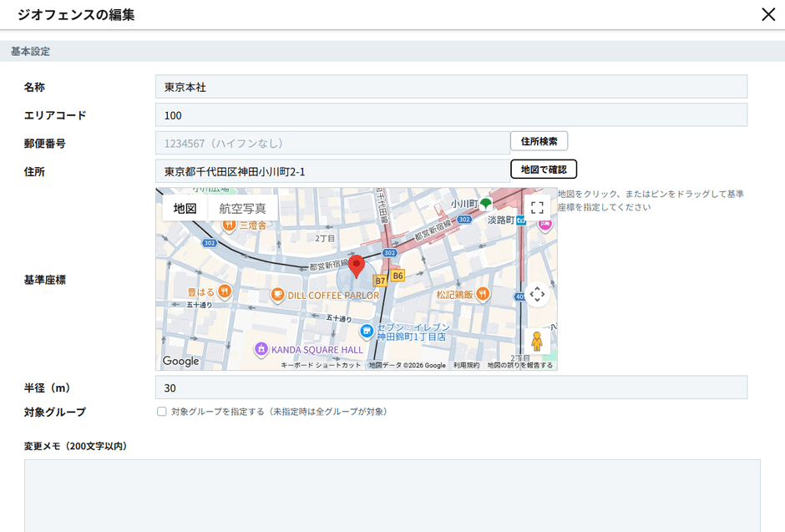
Task: Click the B6 subway exit marker
Action: 398,276
